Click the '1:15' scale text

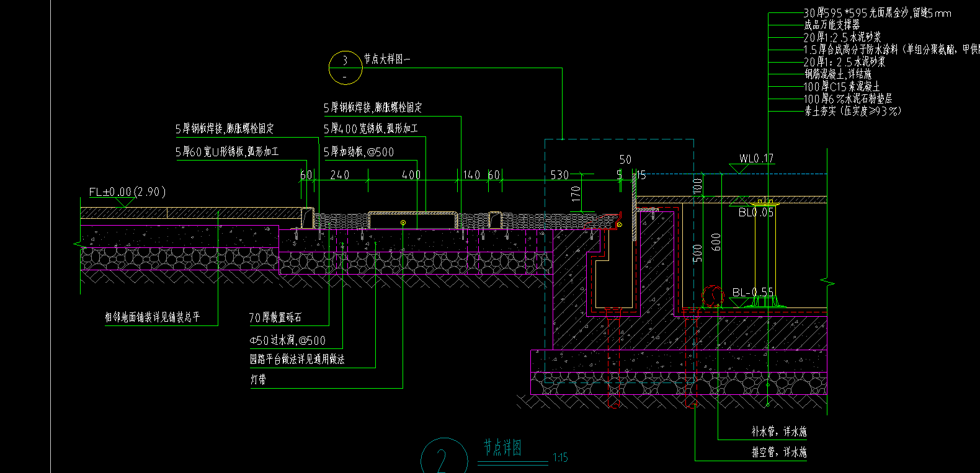pos(560,458)
